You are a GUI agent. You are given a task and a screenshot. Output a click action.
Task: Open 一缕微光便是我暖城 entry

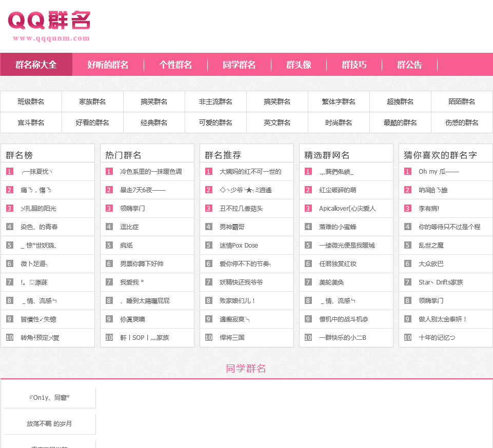tap(347, 246)
